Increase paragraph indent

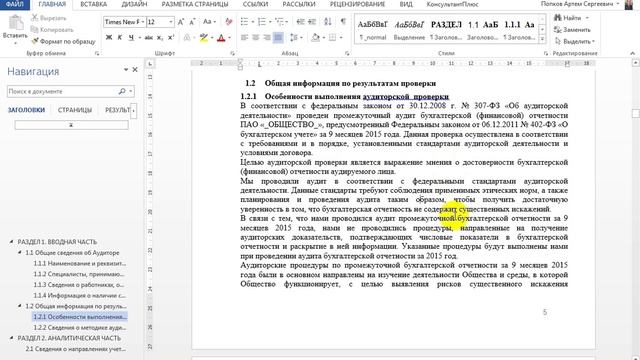[312, 22]
